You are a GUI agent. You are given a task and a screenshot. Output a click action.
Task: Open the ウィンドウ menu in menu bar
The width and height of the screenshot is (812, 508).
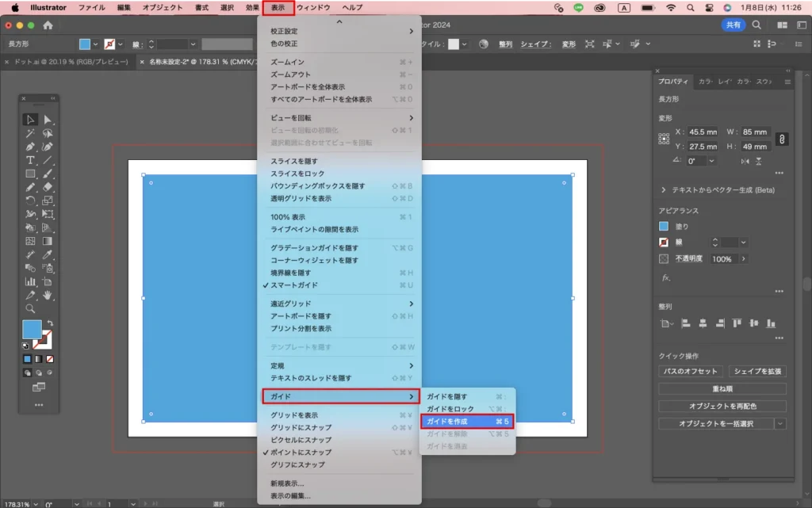click(312, 8)
